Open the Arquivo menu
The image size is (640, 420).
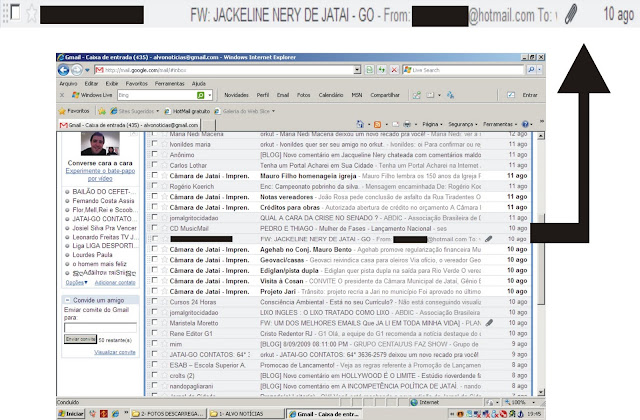(x=68, y=83)
